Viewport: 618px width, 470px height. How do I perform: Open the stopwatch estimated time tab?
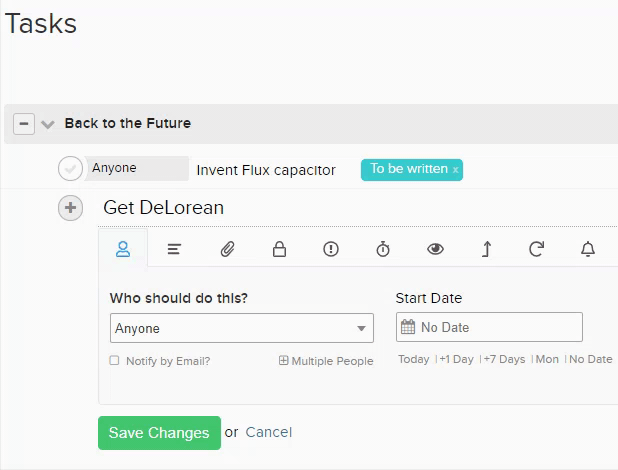tap(383, 249)
